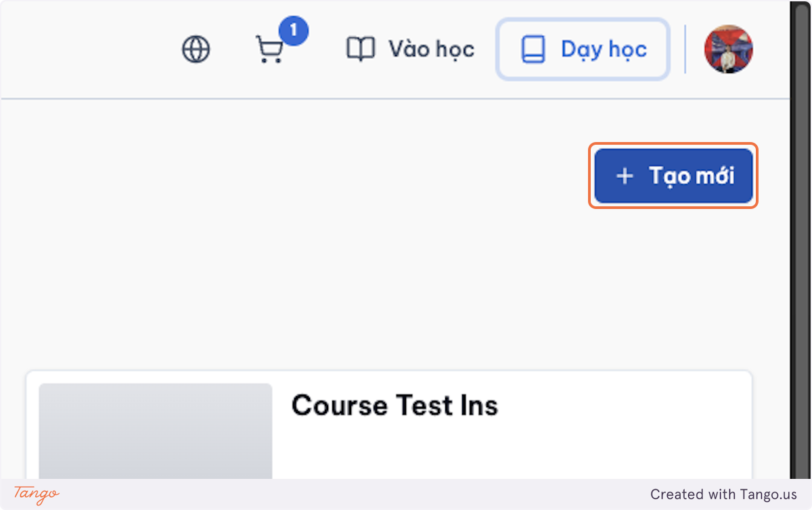Viewport: 812px width, 510px height.
Task: Open the user profile avatar menu
Action: coord(728,49)
